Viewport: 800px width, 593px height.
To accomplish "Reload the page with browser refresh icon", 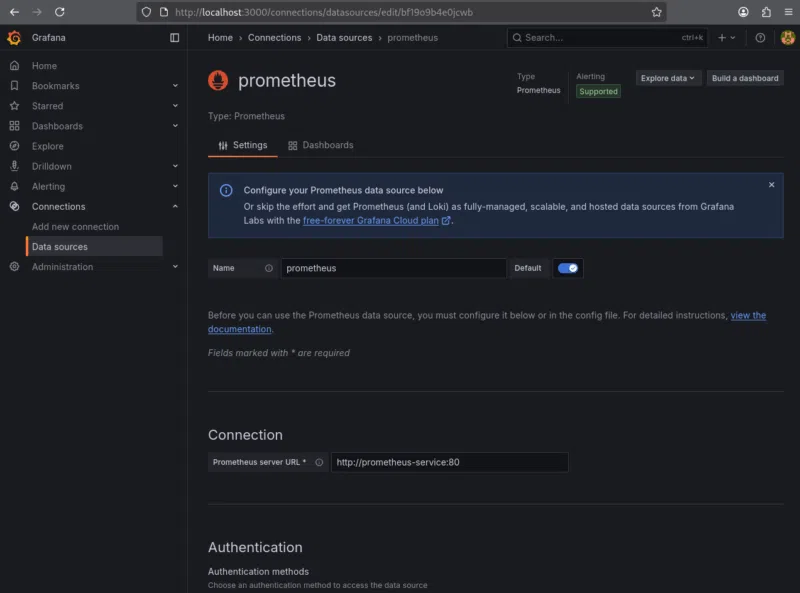I will (x=60, y=12).
